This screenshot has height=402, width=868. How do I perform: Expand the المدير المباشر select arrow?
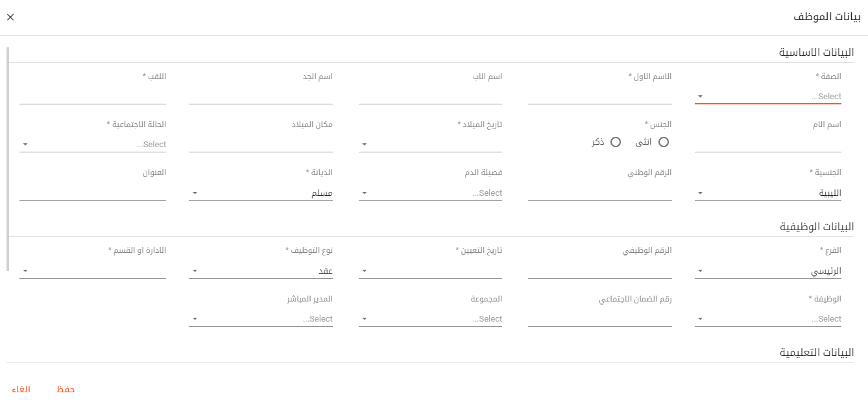click(x=195, y=319)
